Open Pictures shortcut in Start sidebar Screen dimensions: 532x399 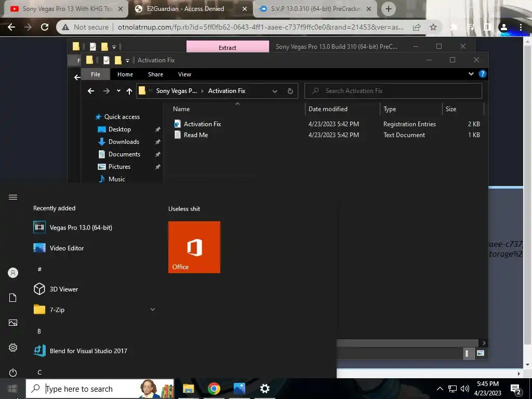coord(13,322)
